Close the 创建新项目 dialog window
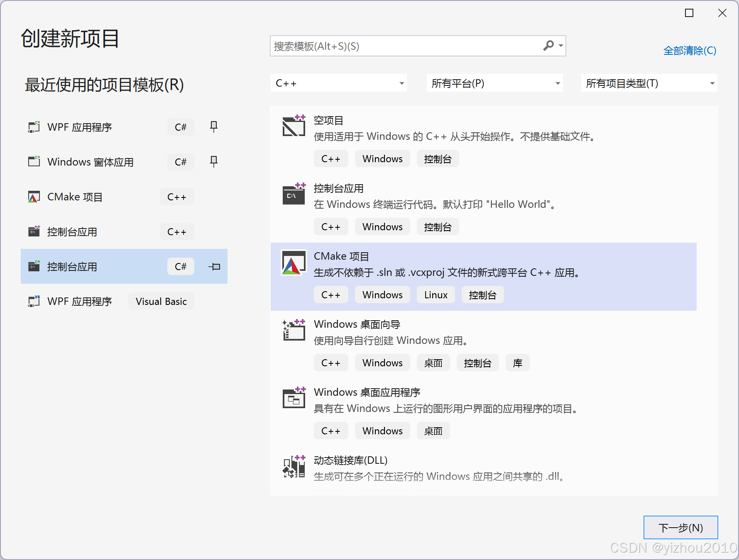The image size is (739, 560). pos(722,13)
